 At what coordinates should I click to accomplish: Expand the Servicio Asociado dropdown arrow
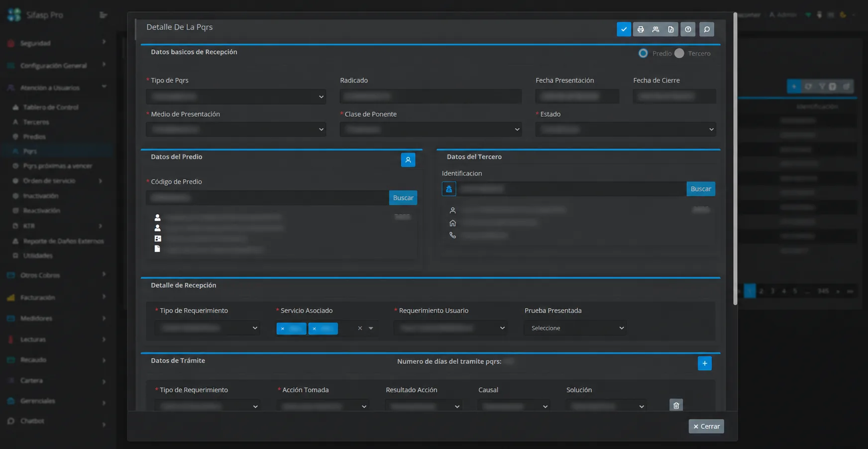(x=371, y=328)
